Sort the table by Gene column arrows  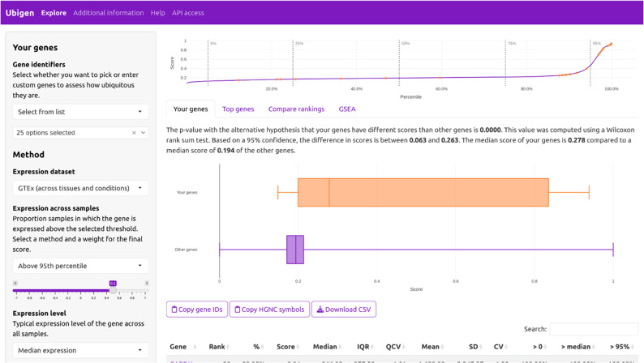click(195, 347)
